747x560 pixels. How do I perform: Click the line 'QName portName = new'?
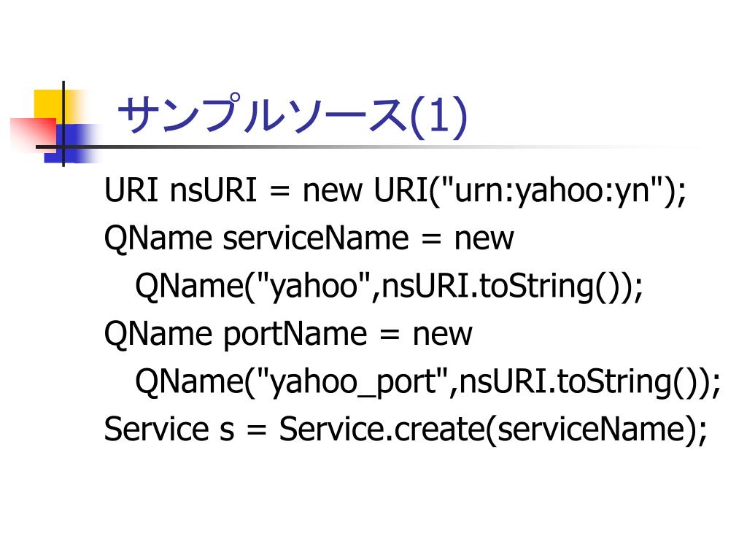pyautogui.click(x=288, y=334)
